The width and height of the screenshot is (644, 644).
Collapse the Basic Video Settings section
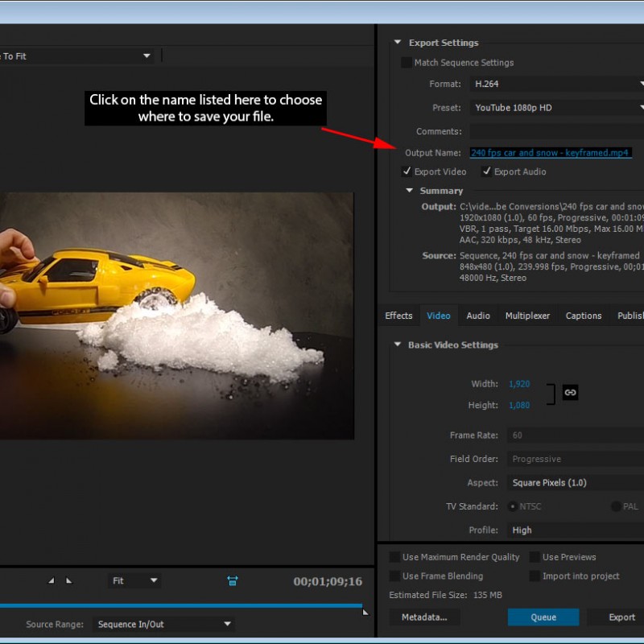tap(397, 345)
